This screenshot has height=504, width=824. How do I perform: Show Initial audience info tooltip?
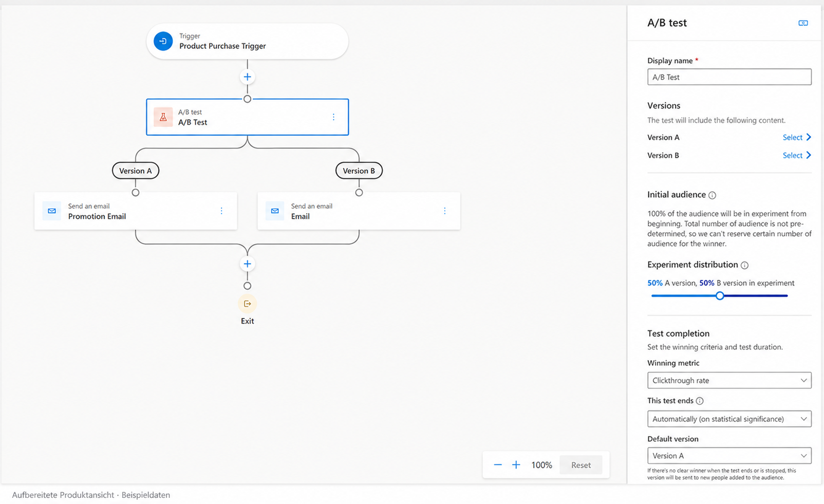pos(712,195)
